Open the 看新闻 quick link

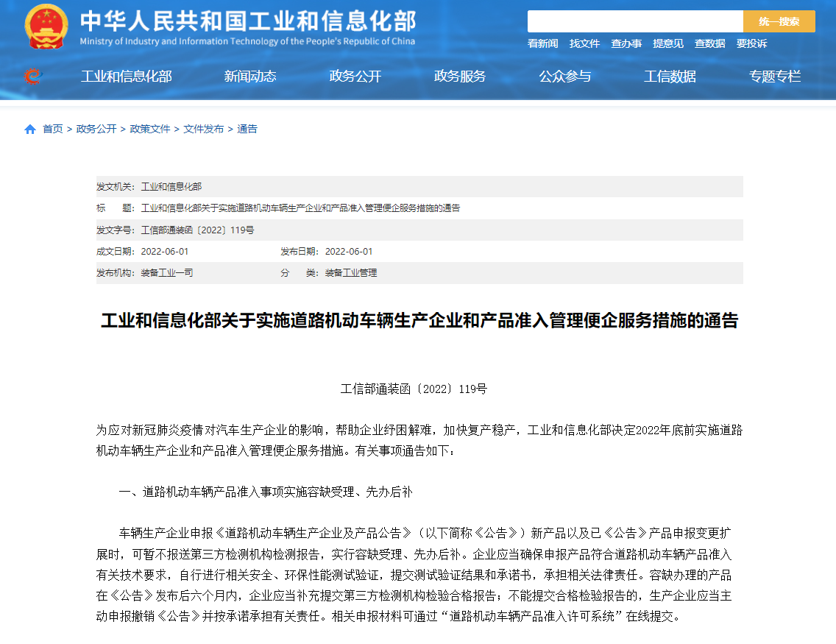coord(543,43)
